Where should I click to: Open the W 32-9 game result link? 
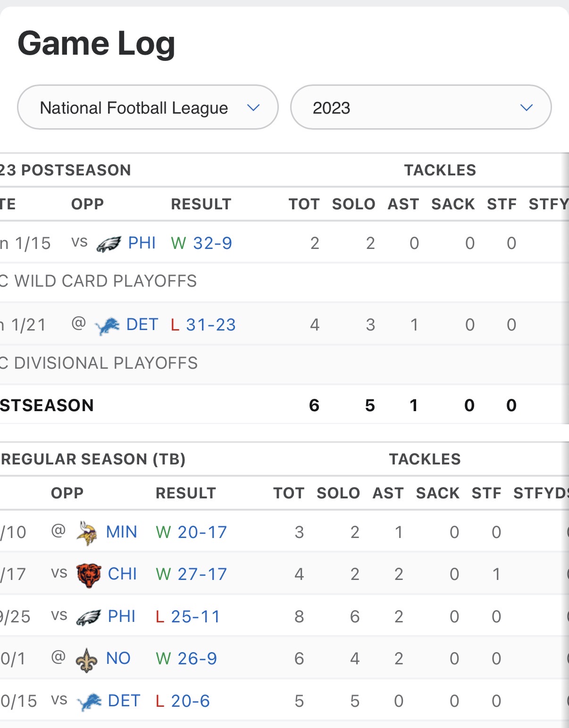[202, 243]
